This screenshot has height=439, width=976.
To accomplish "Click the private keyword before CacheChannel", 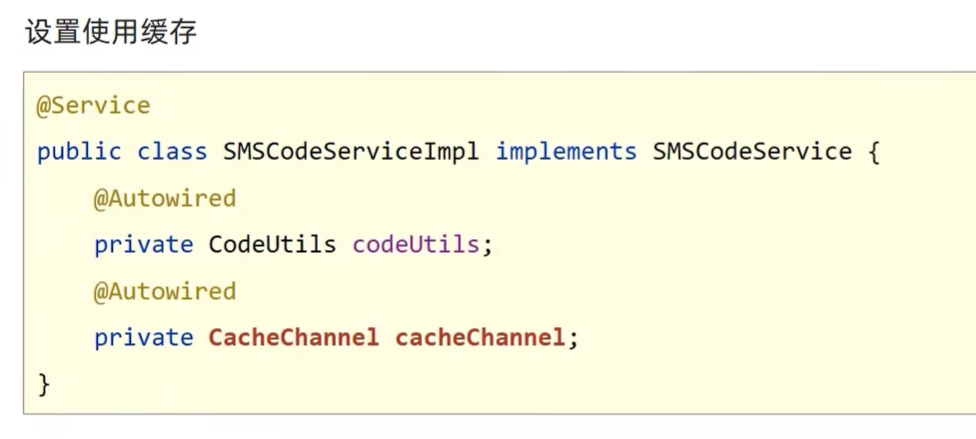I will tap(143, 338).
